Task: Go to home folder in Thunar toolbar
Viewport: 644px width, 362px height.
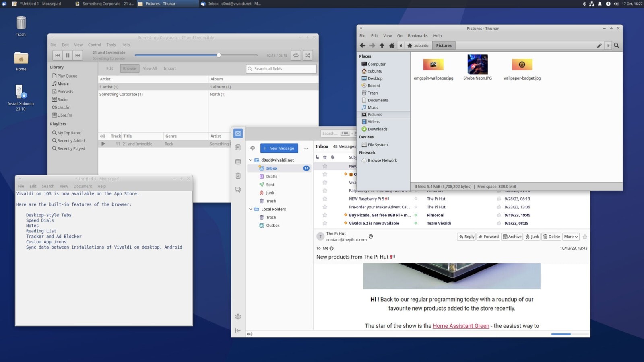Action: 392,45
